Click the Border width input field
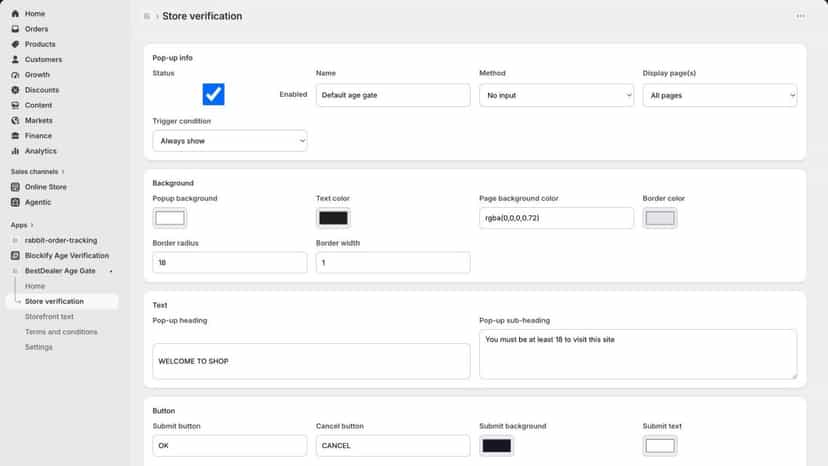The image size is (828, 466). (393, 263)
